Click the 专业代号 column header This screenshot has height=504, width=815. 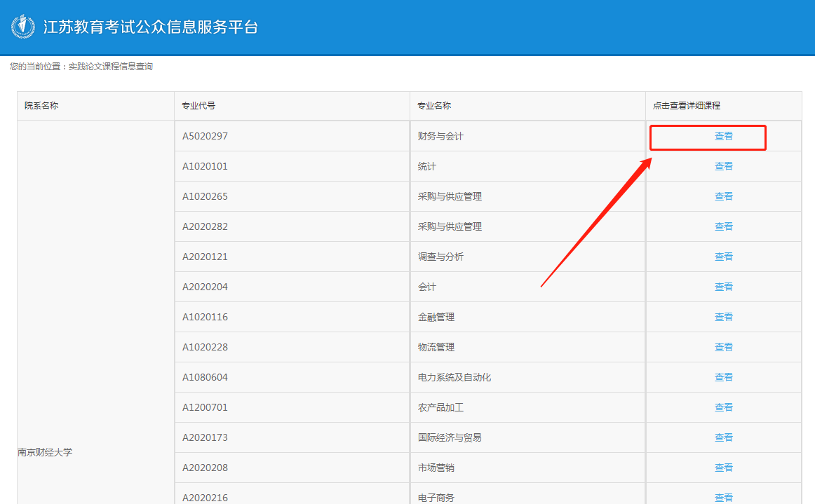tap(198, 106)
